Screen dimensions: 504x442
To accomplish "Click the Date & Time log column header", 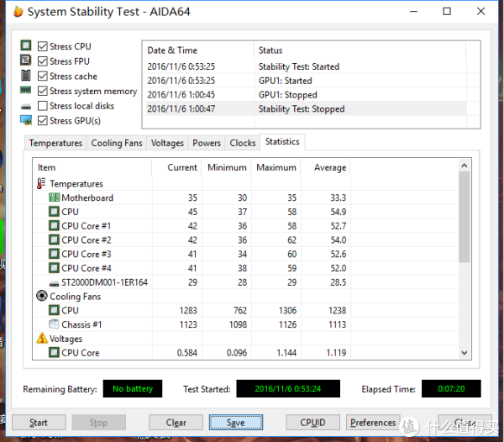I will coord(198,50).
